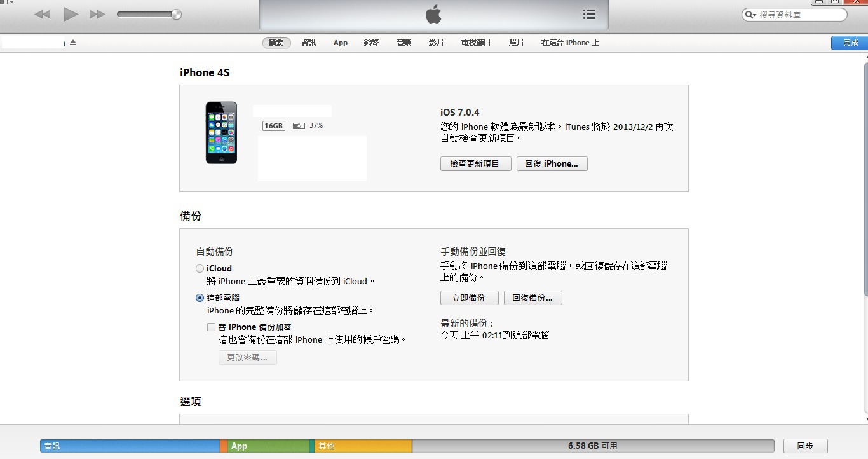Screen dimensions: 868x459
Task: Click the search magnifier dropdown icon
Action: click(x=751, y=15)
